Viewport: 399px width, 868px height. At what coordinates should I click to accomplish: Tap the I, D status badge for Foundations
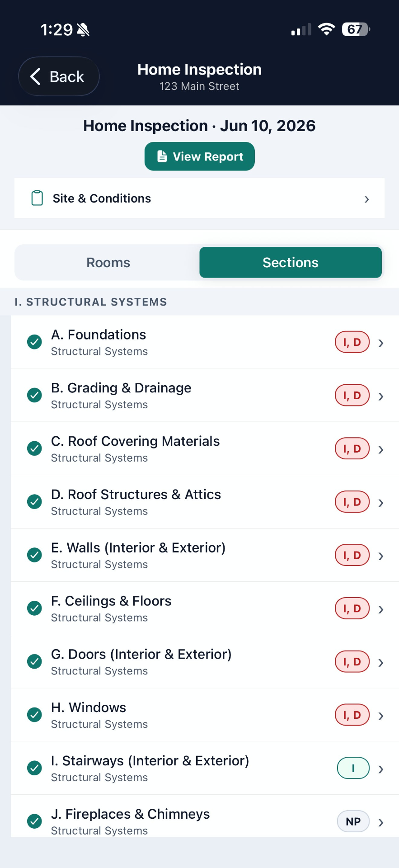pyautogui.click(x=352, y=342)
